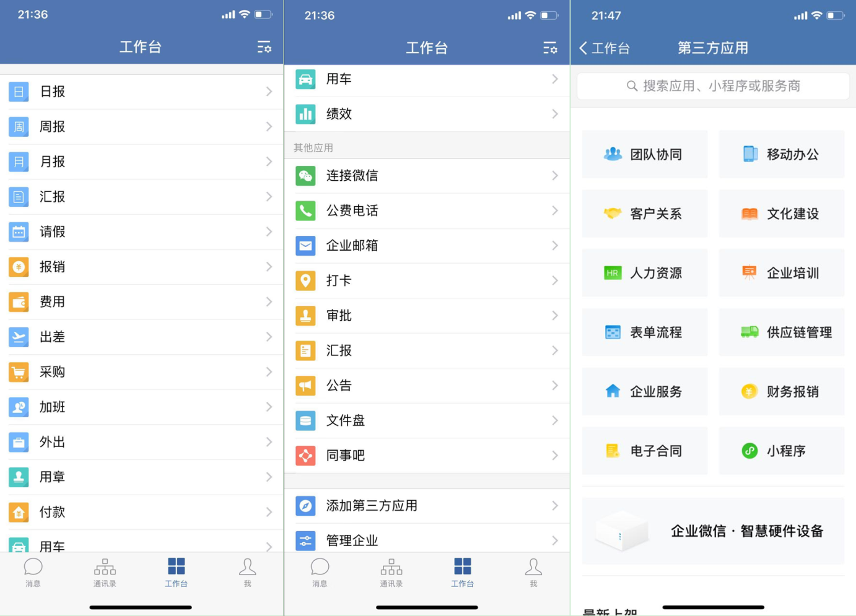The height and width of the screenshot is (616, 856).
Task: Select the 审批 approval stamp icon
Action: pyautogui.click(x=306, y=316)
